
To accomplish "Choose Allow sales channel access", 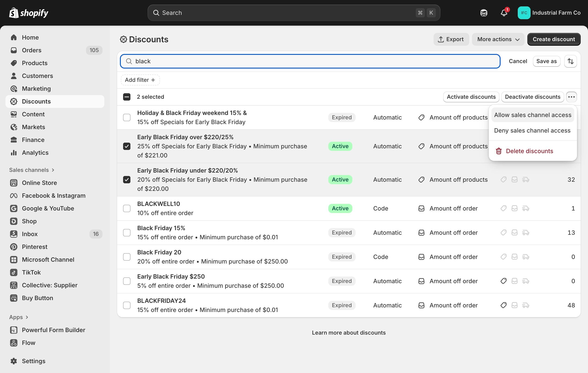I will coord(533,115).
